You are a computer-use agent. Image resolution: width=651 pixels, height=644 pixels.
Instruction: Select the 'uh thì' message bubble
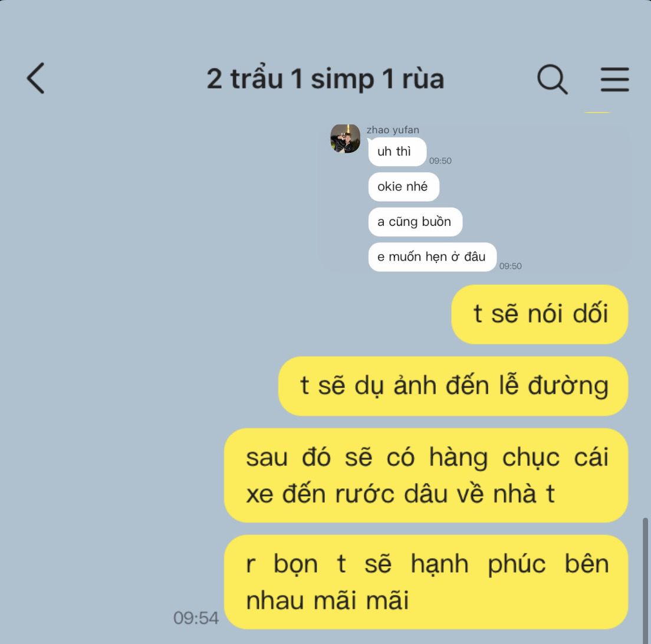[397, 152]
